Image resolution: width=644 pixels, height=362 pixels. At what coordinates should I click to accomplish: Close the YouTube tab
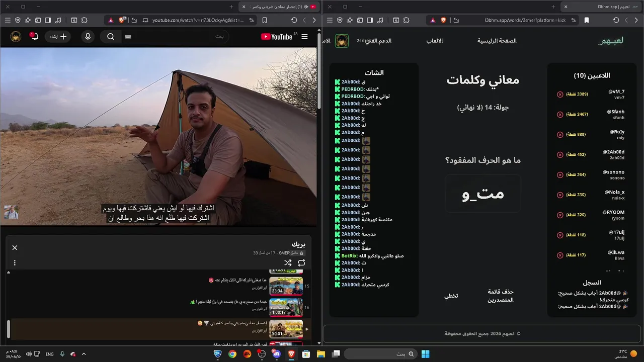tap(244, 7)
